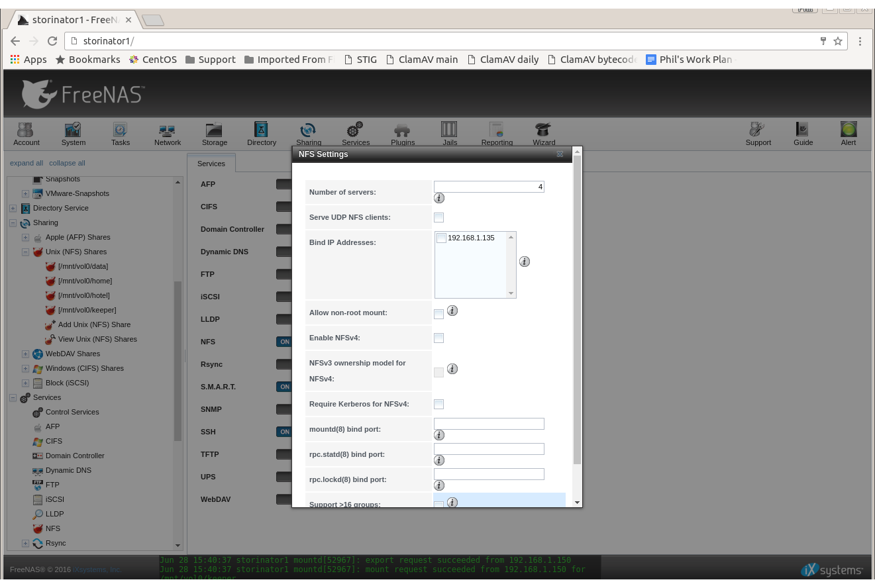Viewport: 875px width, 588px height.
Task: Open the Add Unix (NFS) Share item
Action: click(94, 324)
